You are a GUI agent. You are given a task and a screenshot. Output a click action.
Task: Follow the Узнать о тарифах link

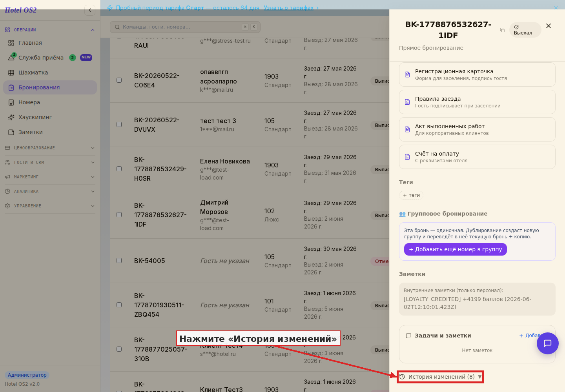tap(289, 8)
